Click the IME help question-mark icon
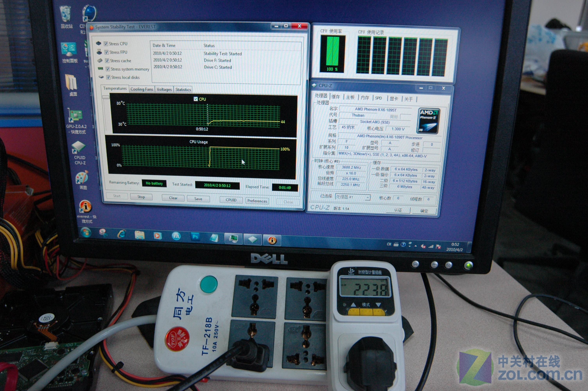 pyautogui.click(x=403, y=244)
